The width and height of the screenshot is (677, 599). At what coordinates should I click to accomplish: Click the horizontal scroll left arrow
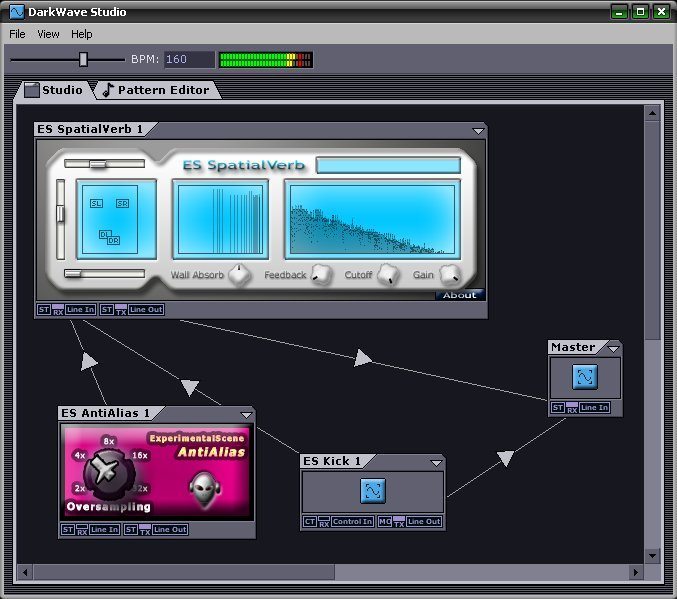click(x=25, y=572)
